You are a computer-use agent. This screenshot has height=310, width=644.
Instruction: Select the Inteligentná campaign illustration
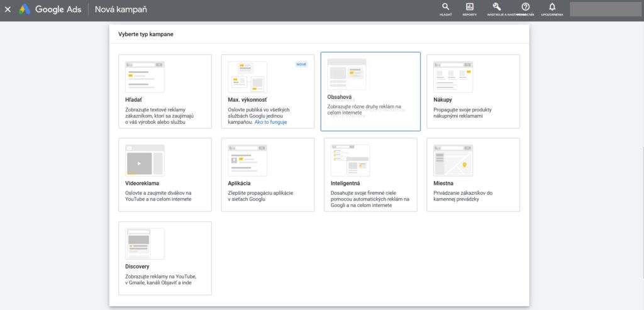point(350,160)
